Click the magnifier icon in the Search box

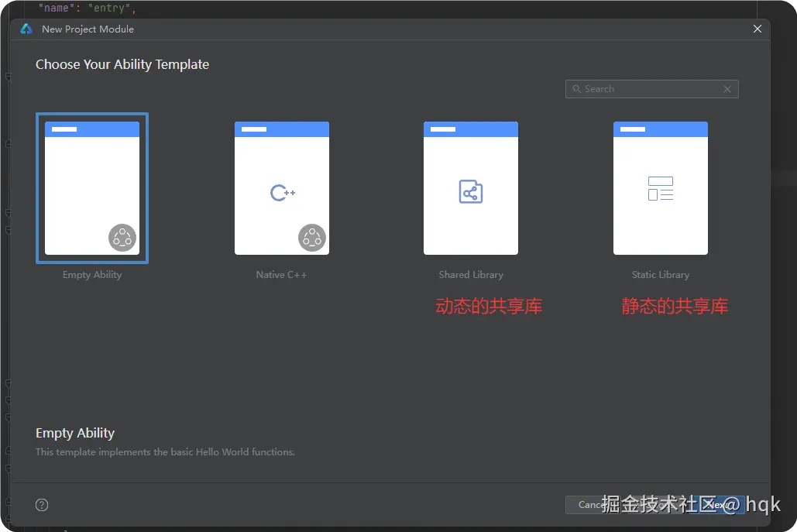pyautogui.click(x=576, y=88)
